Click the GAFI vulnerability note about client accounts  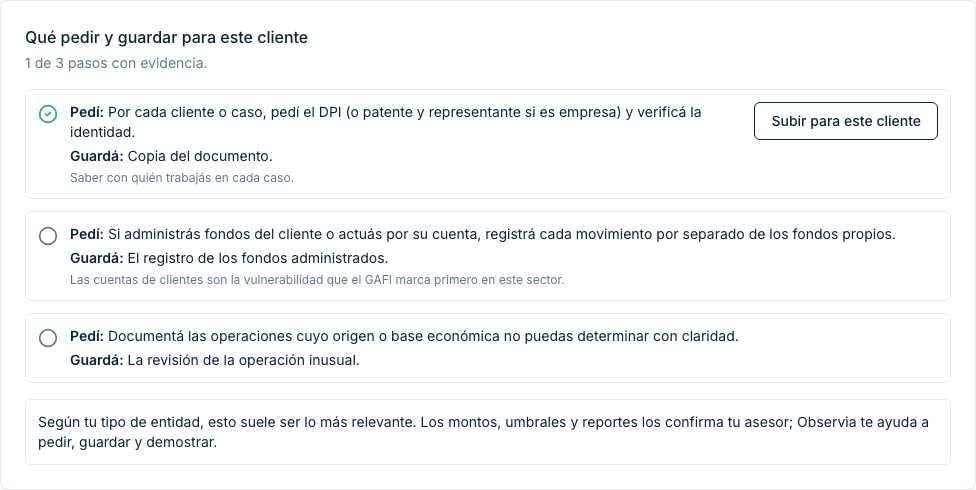(317, 280)
